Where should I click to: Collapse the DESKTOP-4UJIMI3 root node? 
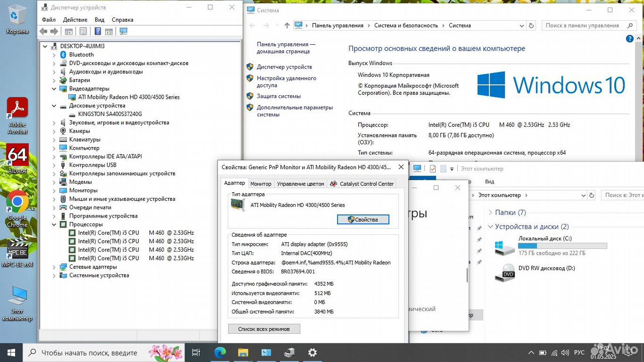45,46
